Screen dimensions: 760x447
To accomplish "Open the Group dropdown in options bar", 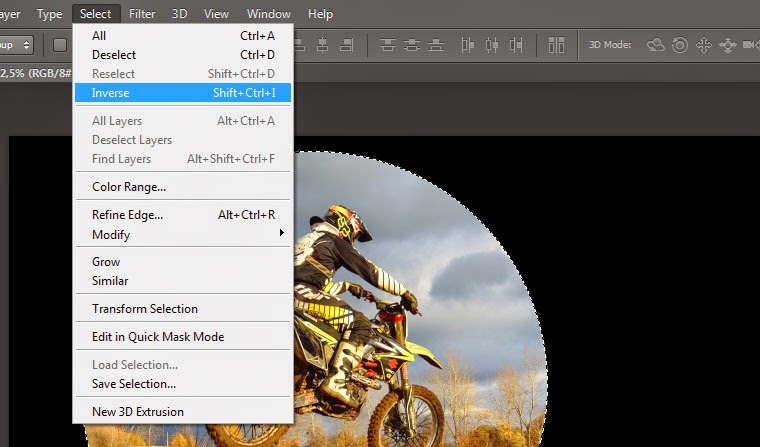I will 16,45.
